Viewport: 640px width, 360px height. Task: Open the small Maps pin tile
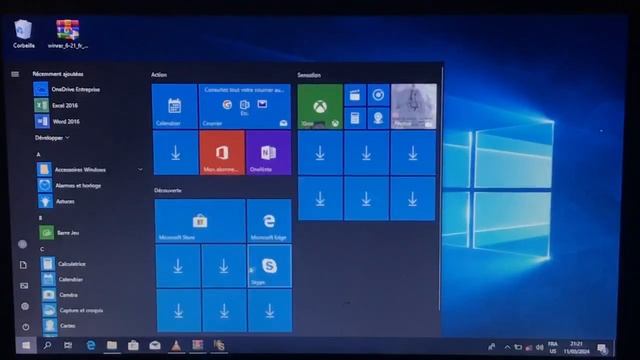tap(378, 118)
